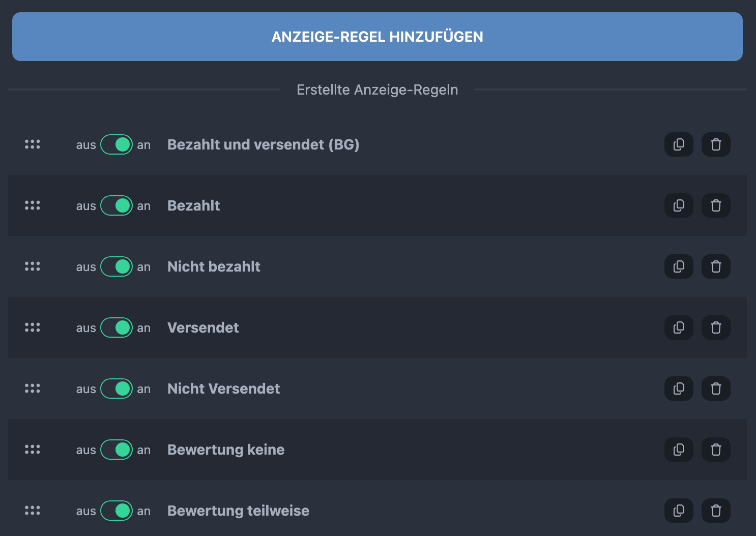The width and height of the screenshot is (756, 536).
Task: Remove the 'Nicht Versendet' rule via trash icon
Action: pyautogui.click(x=716, y=389)
